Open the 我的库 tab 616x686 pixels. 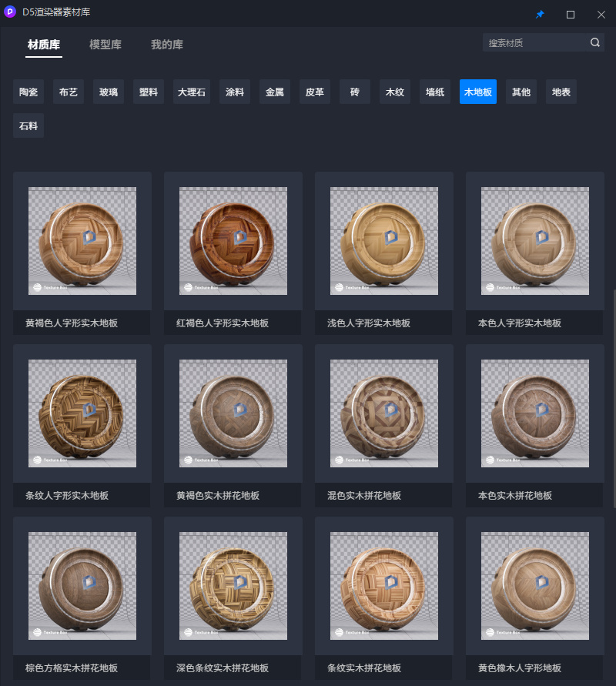[x=166, y=45]
